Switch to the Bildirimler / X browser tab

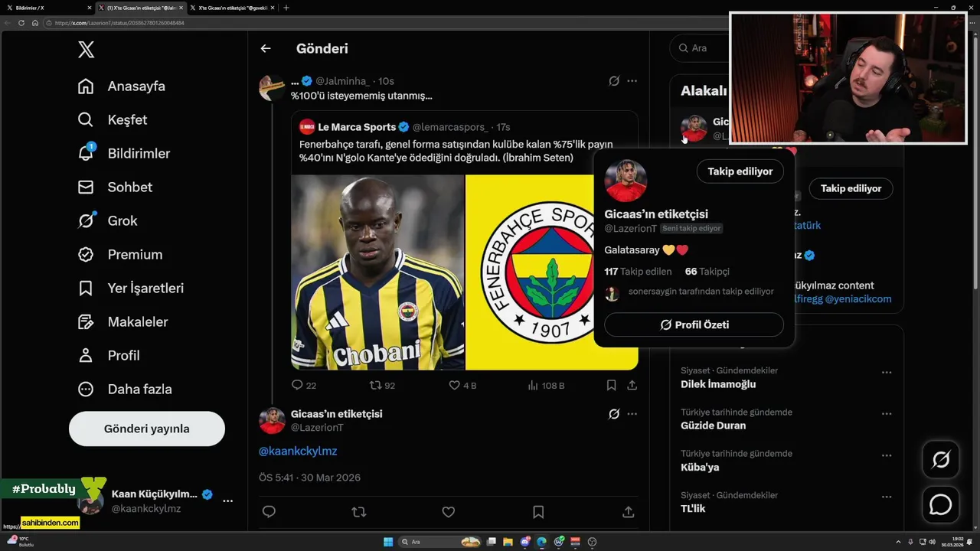click(x=47, y=8)
